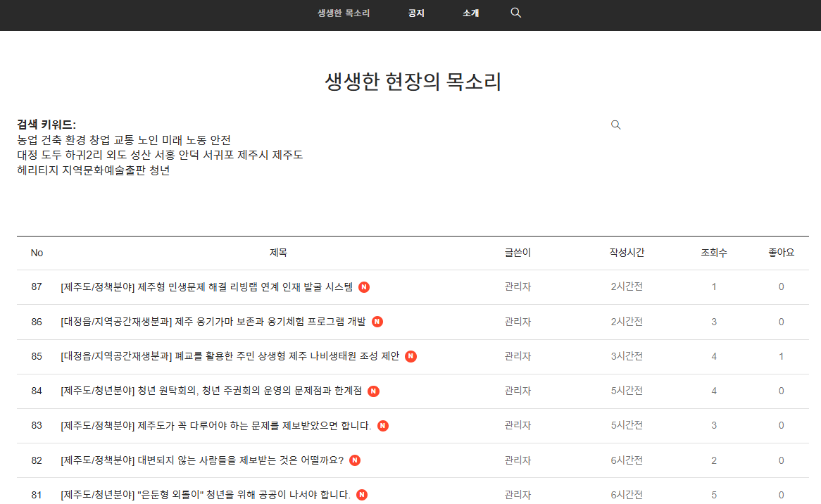The image size is (821, 504).
Task: Click the 좋아요 column header
Action: click(x=781, y=253)
